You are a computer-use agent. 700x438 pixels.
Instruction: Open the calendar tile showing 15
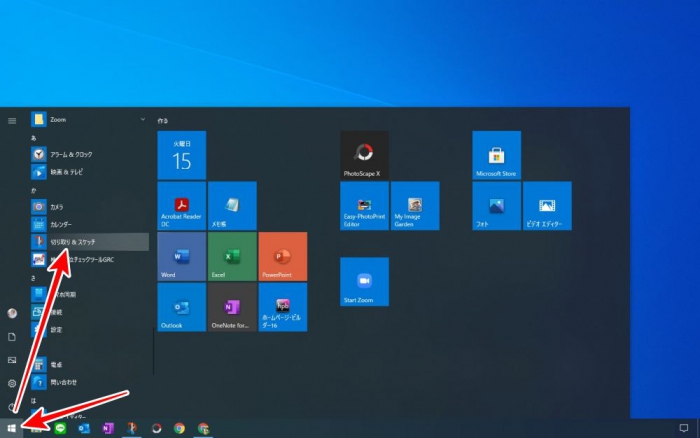(182, 155)
